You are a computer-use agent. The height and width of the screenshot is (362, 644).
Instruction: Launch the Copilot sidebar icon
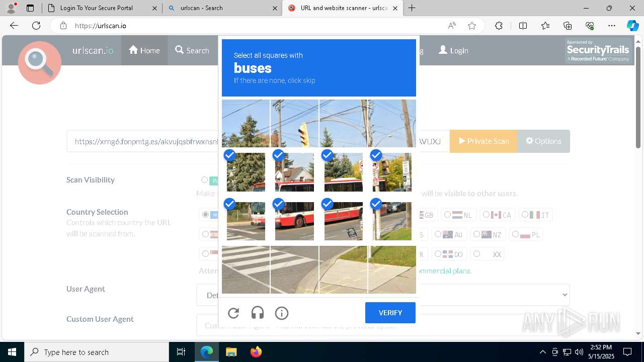pyautogui.click(x=632, y=26)
